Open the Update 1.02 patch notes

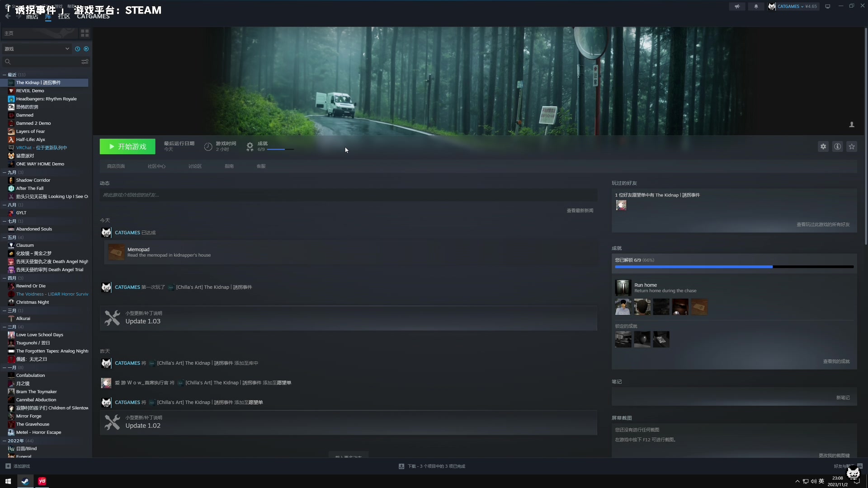[x=349, y=422]
